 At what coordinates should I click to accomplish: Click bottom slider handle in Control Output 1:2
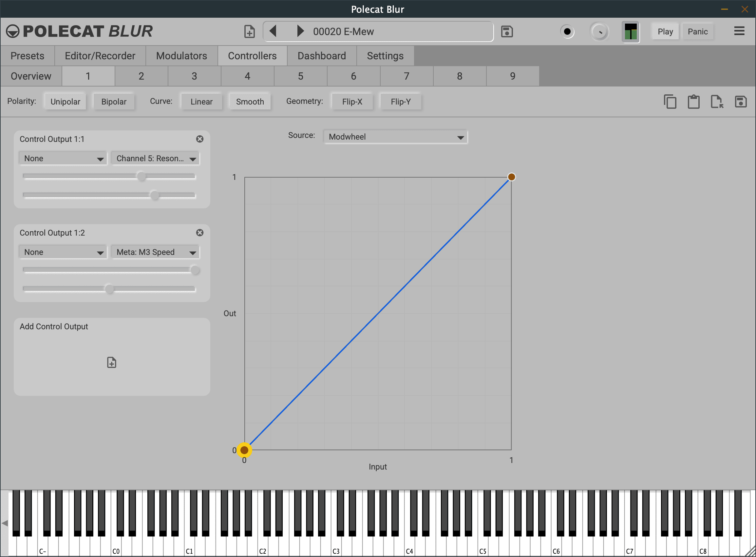pyautogui.click(x=109, y=289)
